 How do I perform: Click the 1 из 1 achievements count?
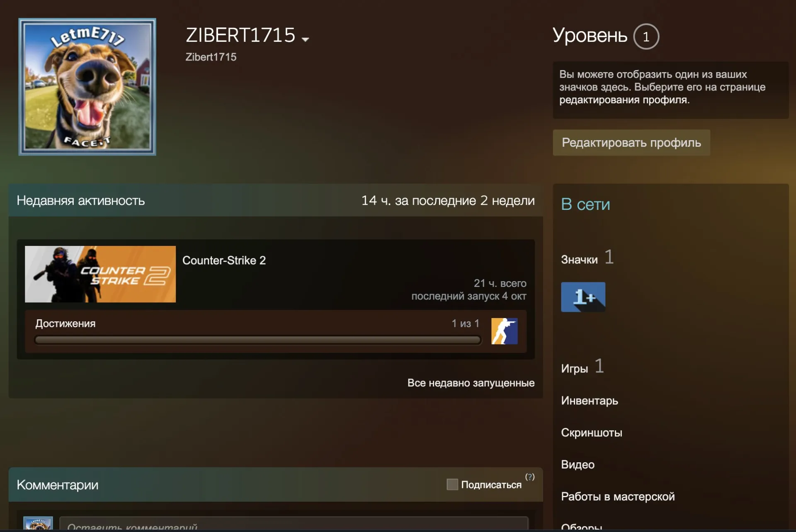pyautogui.click(x=465, y=323)
